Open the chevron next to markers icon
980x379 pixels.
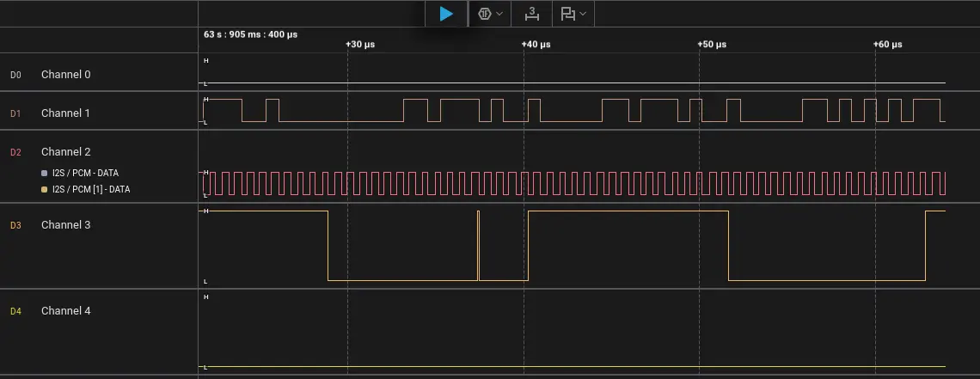(x=584, y=14)
